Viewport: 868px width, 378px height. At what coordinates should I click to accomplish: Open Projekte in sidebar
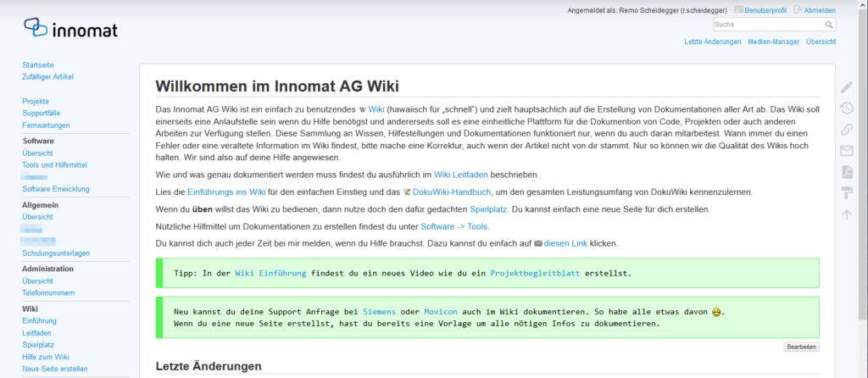click(36, 101)
